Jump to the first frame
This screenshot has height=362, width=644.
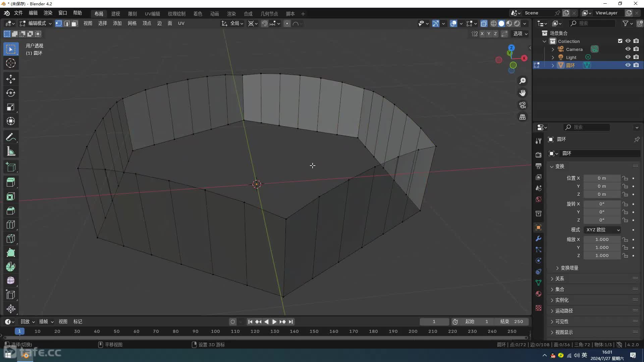coord(250,322)
